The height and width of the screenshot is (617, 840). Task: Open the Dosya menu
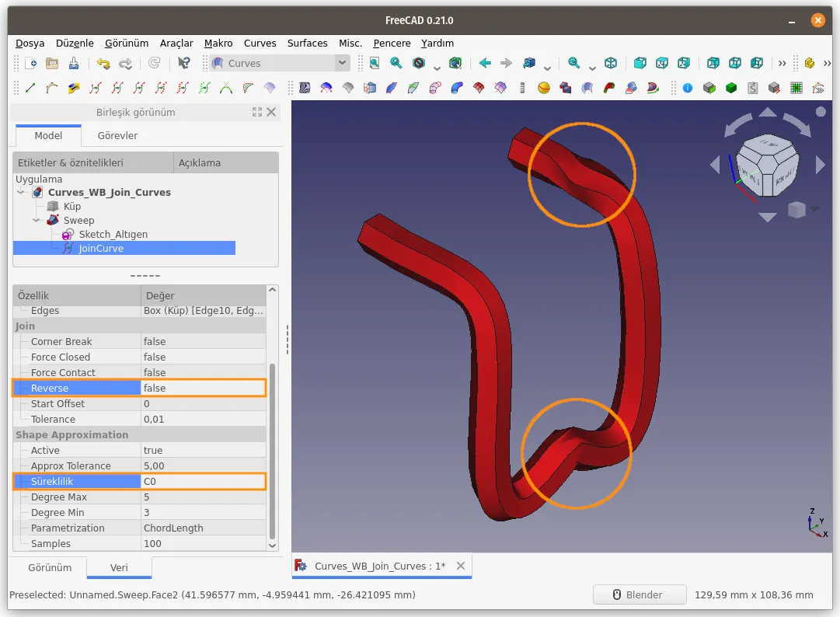pos(30,43)
